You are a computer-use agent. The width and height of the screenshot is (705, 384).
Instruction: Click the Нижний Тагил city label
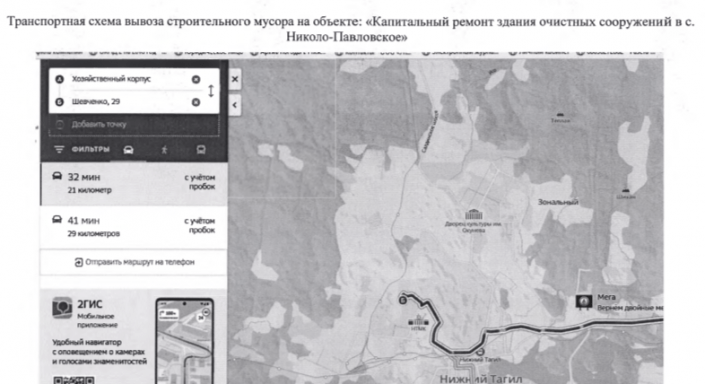click(481, 379)
